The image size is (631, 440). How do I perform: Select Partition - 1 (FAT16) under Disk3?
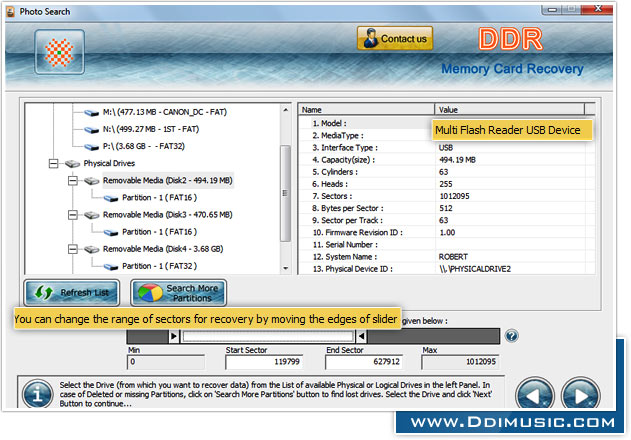(160, 232)
